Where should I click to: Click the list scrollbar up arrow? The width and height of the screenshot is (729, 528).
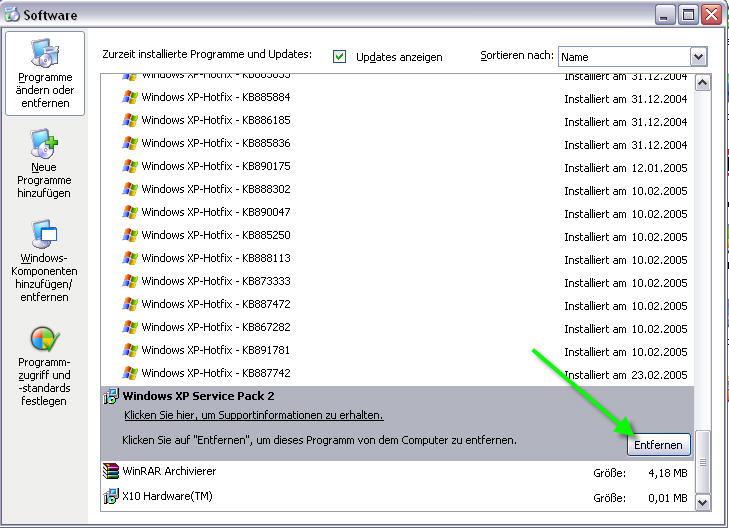702,83
